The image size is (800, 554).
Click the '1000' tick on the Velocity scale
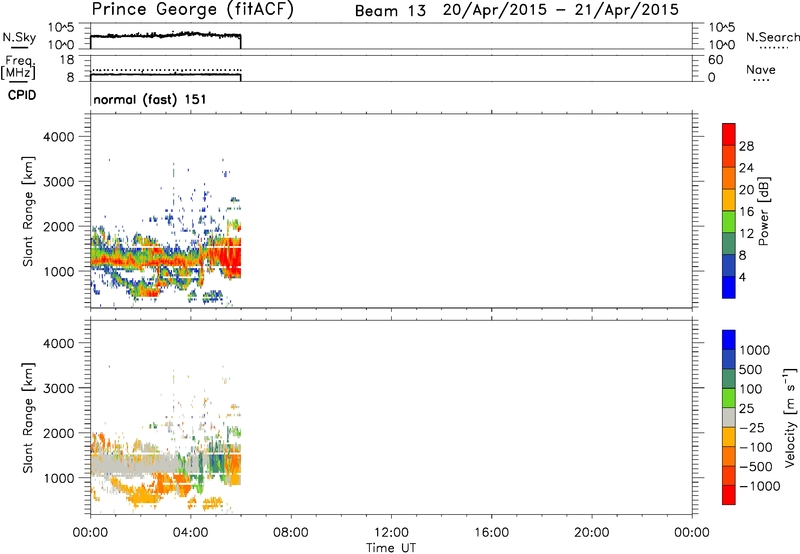(755, 350)
